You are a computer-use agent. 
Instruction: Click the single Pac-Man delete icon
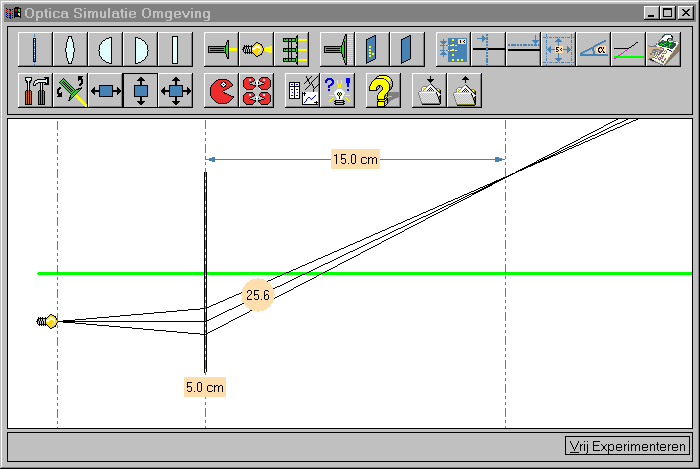point(222,91)
